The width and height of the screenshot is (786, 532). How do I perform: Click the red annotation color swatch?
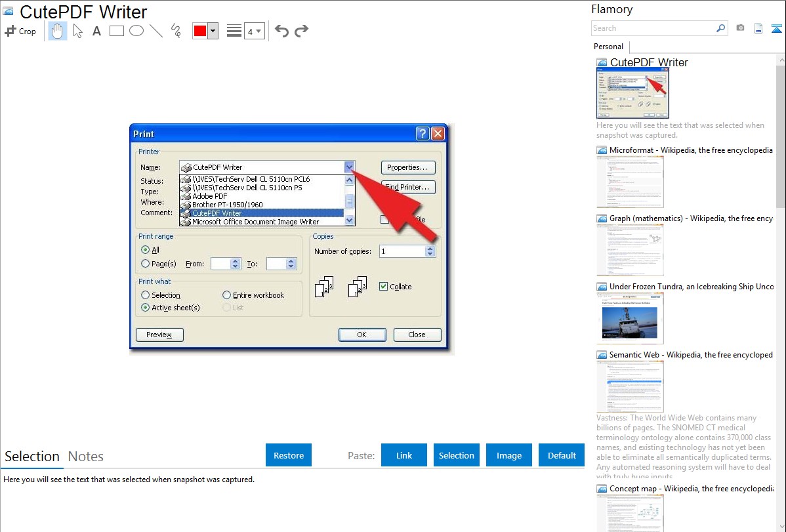click(x=200, y=31)
